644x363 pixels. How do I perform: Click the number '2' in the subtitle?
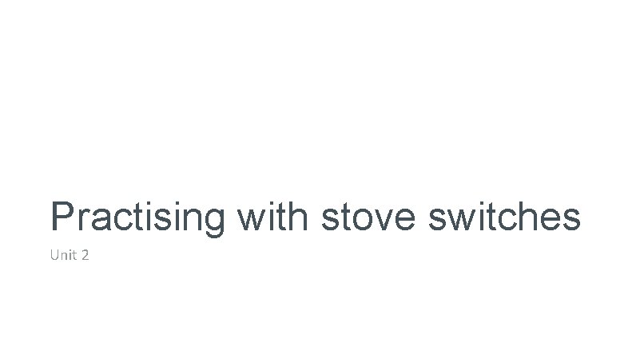click(83, 256)
